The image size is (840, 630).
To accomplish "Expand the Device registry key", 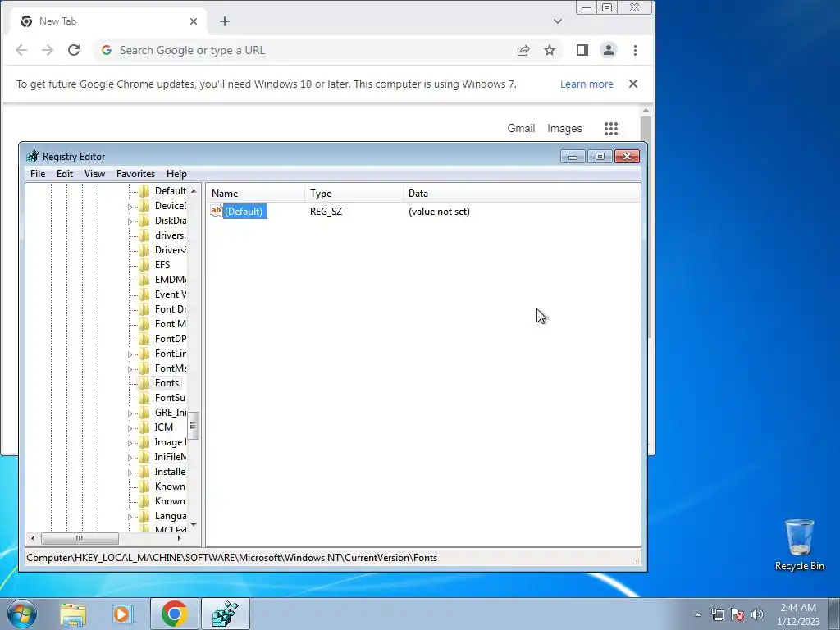I will [x=130, y=207].
